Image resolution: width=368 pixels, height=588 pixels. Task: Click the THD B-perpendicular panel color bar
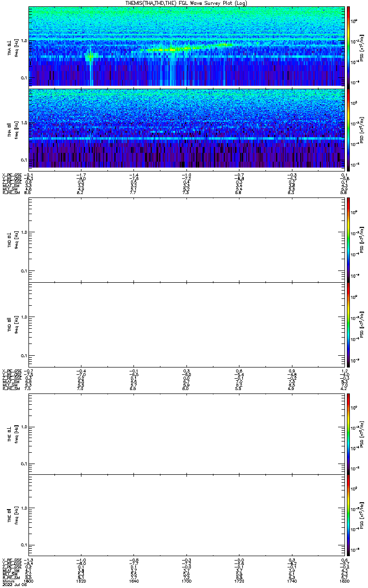coord(349,240)
